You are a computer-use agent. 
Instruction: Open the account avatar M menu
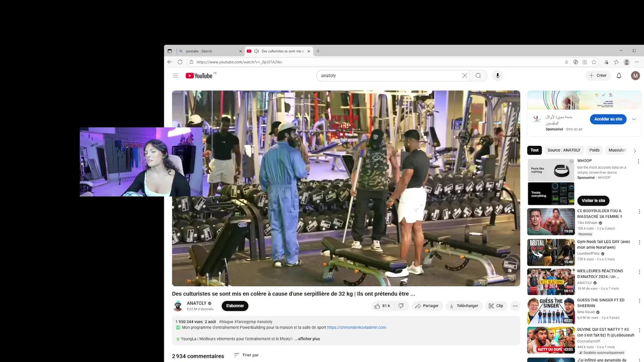click(x=635, y=75)
